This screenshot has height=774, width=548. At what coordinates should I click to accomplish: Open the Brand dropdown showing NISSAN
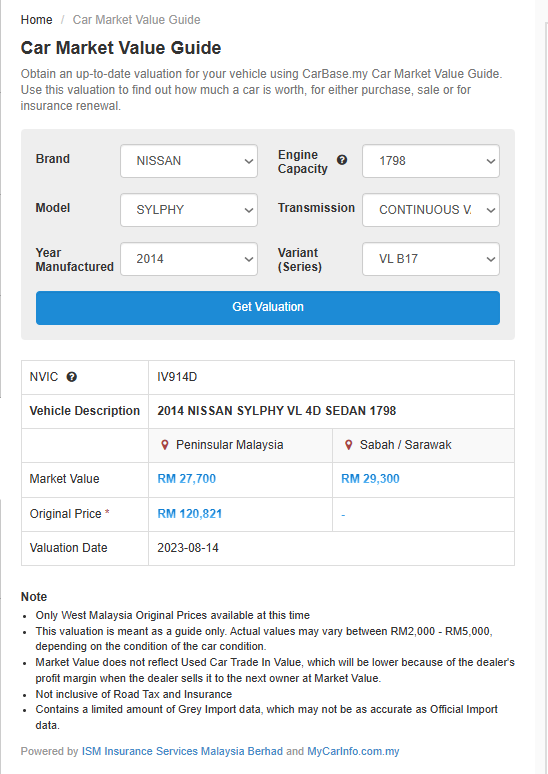pyautogui.click(x=189, y=161)
